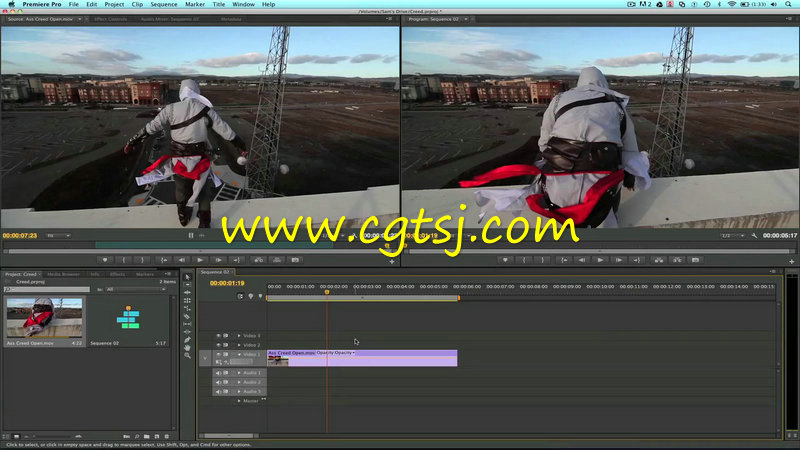The height and width of the screenshot is (450, 800).
Task: Toggle Snap in timeline header
Action: 240,296
